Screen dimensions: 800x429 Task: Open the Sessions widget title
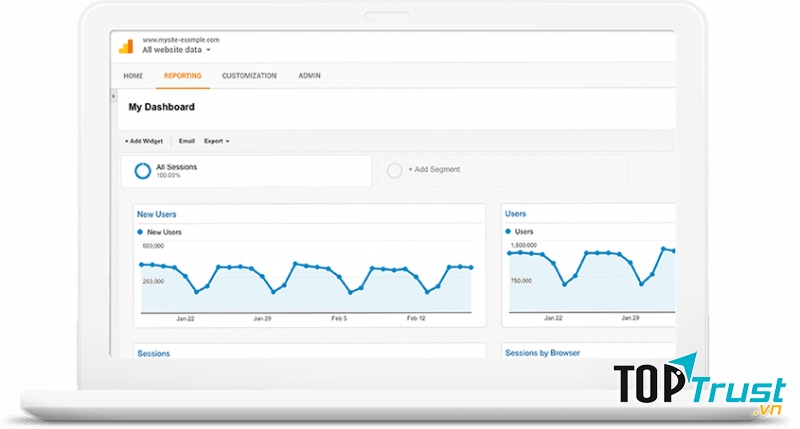tap(155, 353)
